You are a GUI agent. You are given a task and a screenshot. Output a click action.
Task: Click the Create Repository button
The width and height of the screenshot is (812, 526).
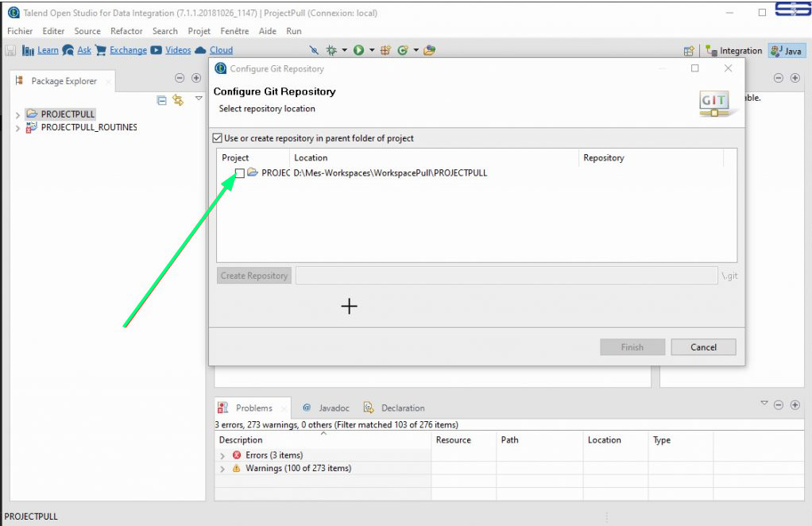(253, 276)
